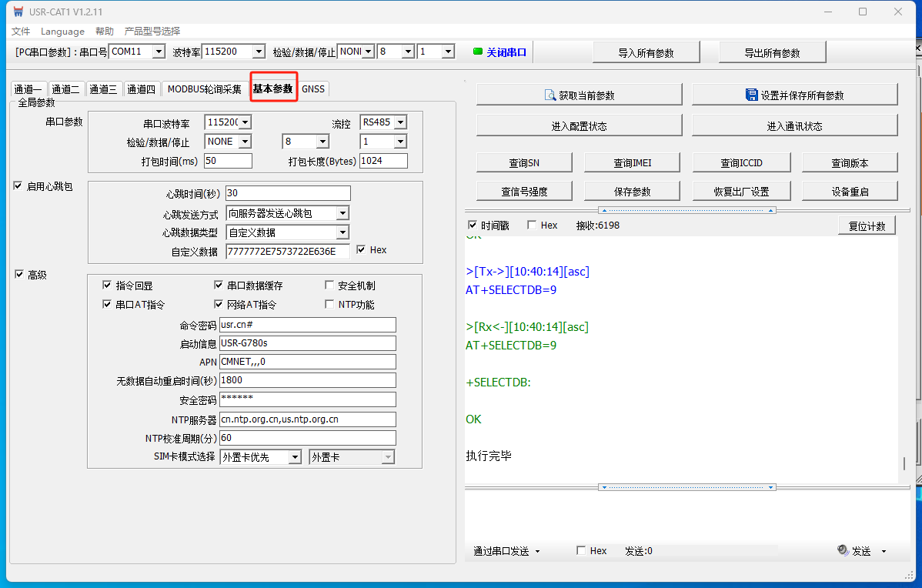This screenshot has height=588, width=922.
Task: Open the 产品型号选择 menu
Action: 152,32
